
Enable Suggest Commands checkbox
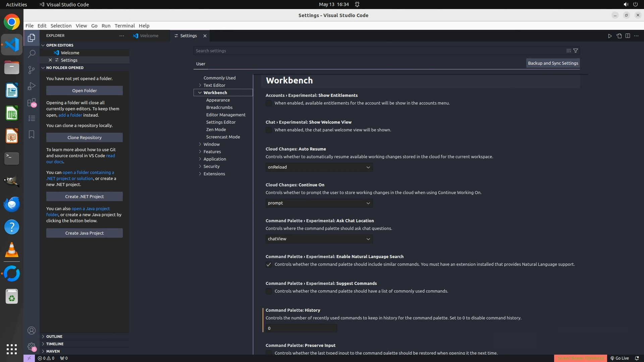click(269, 291)
